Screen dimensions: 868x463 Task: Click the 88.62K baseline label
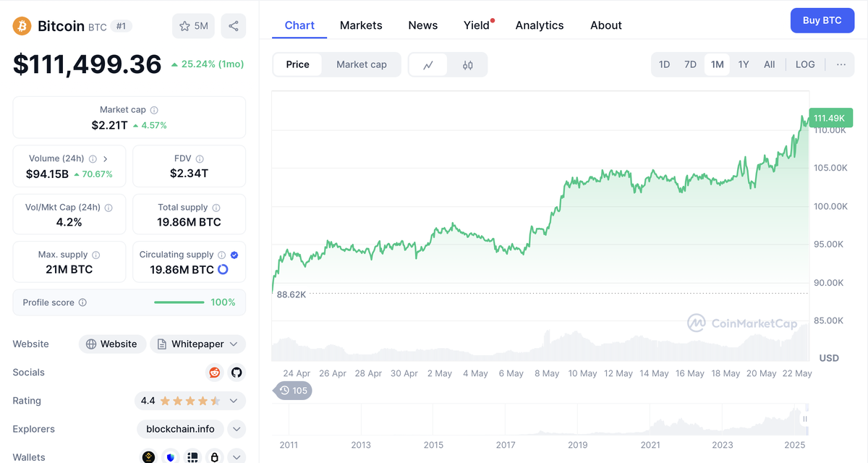(292, 294)
